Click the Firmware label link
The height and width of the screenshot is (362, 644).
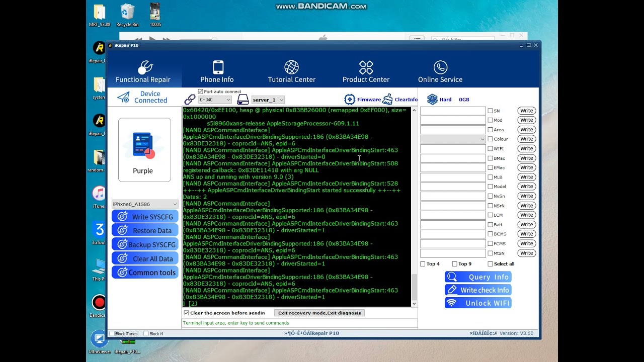(x=369, y=100)
